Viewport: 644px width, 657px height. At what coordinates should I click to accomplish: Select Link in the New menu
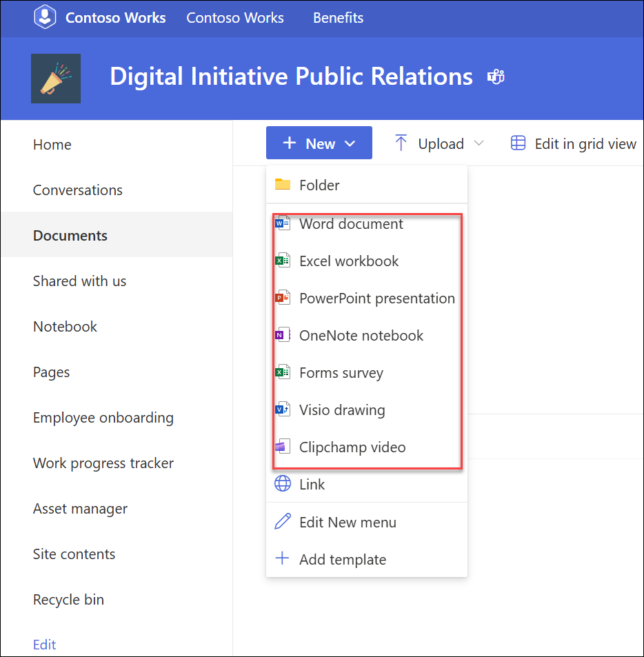click(312, 485)
